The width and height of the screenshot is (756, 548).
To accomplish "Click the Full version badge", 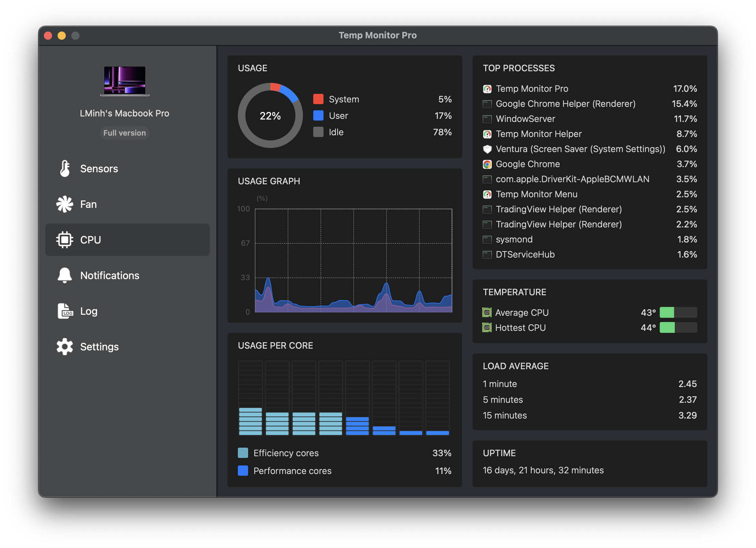I will pos(125,133).
